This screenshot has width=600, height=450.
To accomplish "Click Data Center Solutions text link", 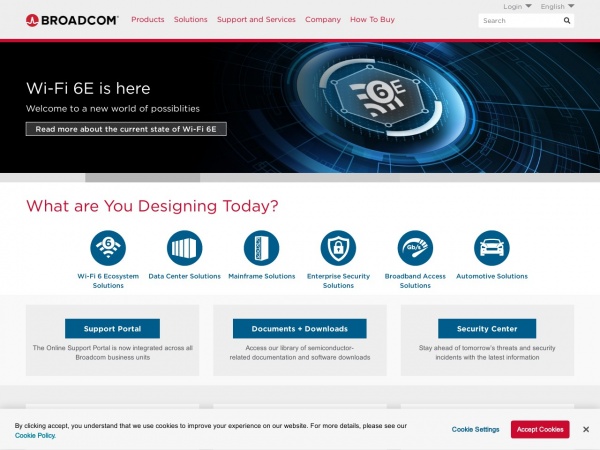I will (x=184, y=276).
